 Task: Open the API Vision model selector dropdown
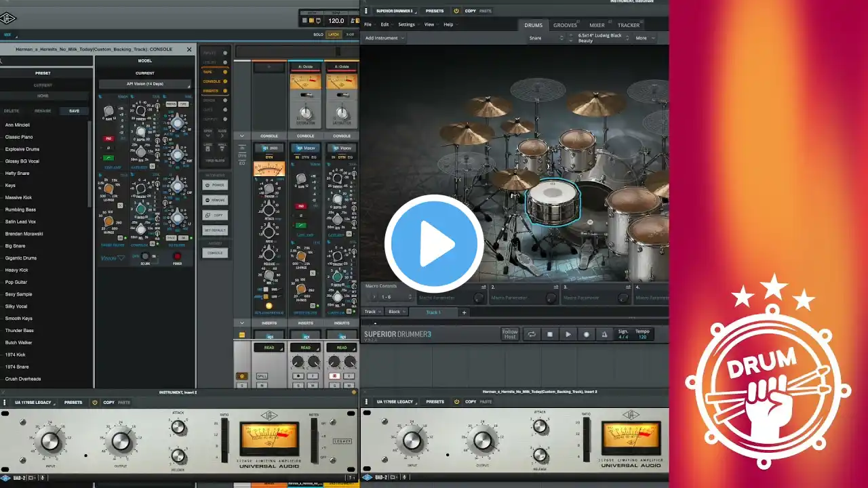point(145,84)
